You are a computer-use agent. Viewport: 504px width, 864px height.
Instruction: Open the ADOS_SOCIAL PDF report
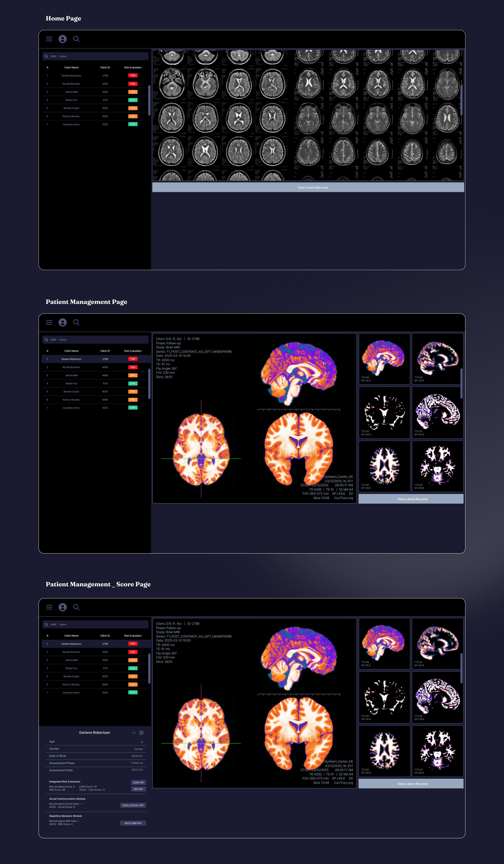pyautogui.click(x=133, y=805)
